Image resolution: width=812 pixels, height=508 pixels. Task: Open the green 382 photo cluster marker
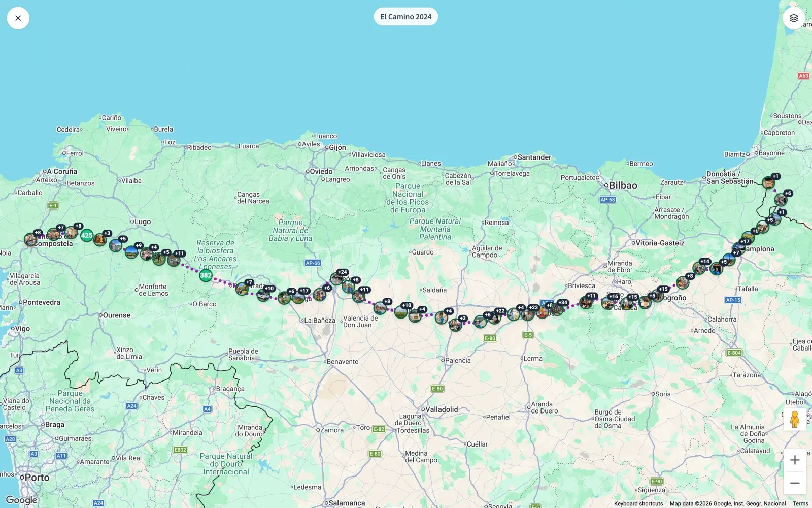tap(206, 275)
